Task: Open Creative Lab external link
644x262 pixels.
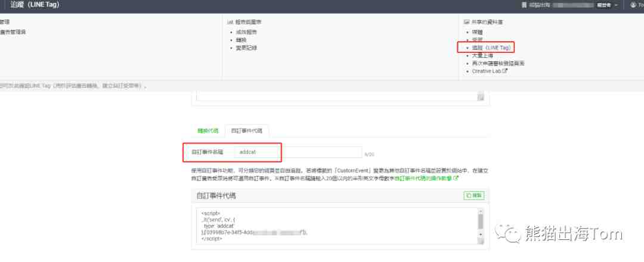Action: [490, 71]
